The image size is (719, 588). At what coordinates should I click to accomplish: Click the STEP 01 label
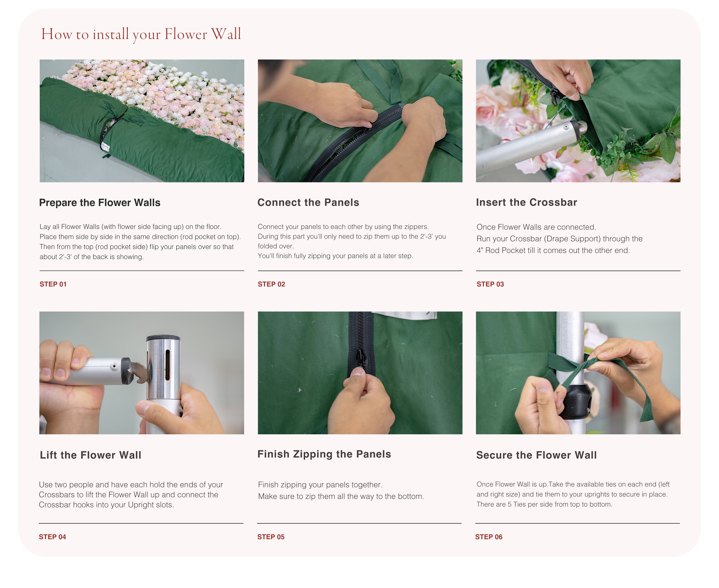tap(53, 284)
